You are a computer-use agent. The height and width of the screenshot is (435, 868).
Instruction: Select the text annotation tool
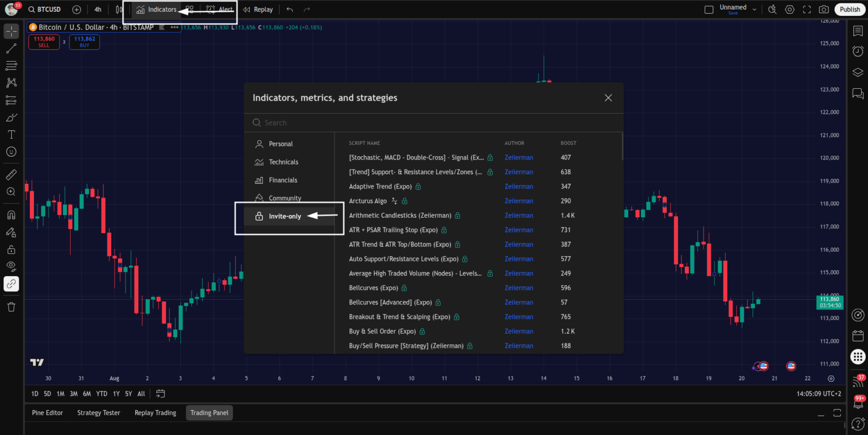pos(11,135)
